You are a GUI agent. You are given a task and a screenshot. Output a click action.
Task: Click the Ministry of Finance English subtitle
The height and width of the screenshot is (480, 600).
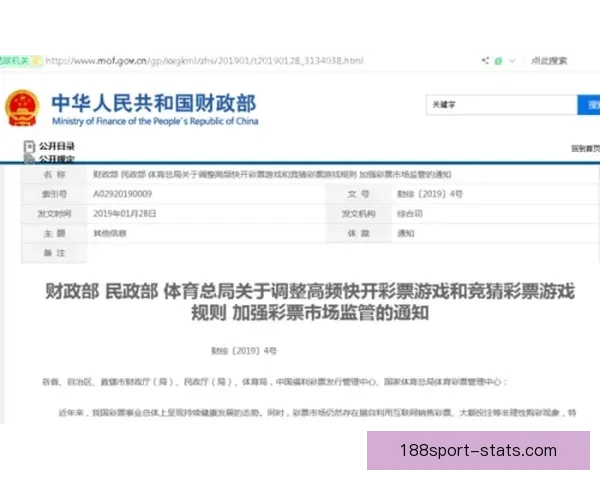tap(155, 121)
